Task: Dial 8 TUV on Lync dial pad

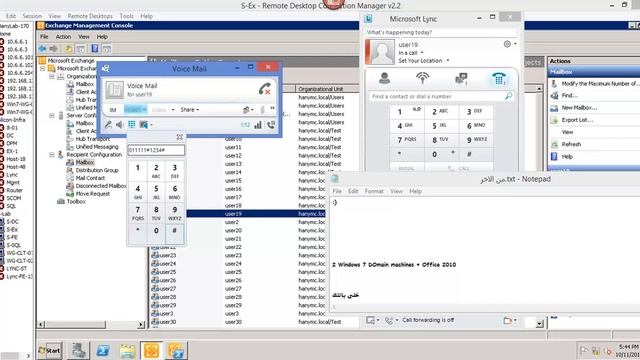Action: pyautogui.click(x=441, y=140)
